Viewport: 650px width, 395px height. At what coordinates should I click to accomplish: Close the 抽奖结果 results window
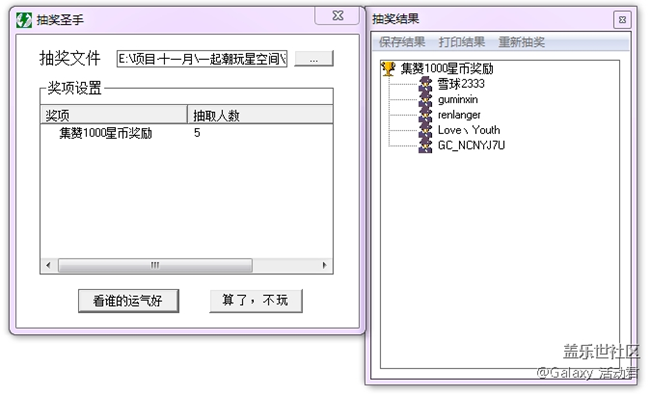tap(622, 19)
